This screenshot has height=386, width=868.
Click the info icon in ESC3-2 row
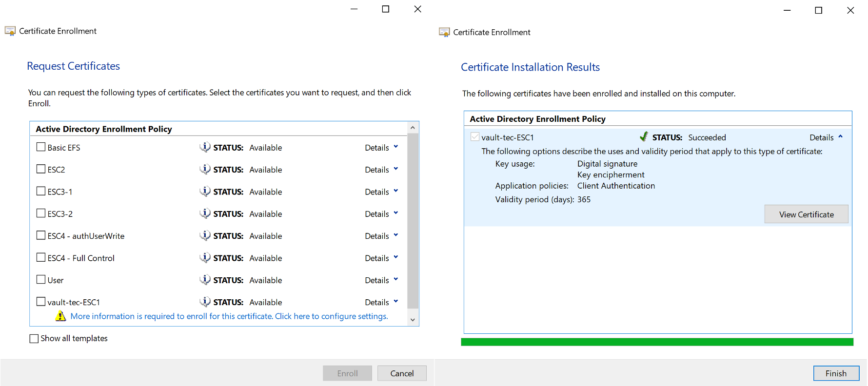tap(205, 213)
